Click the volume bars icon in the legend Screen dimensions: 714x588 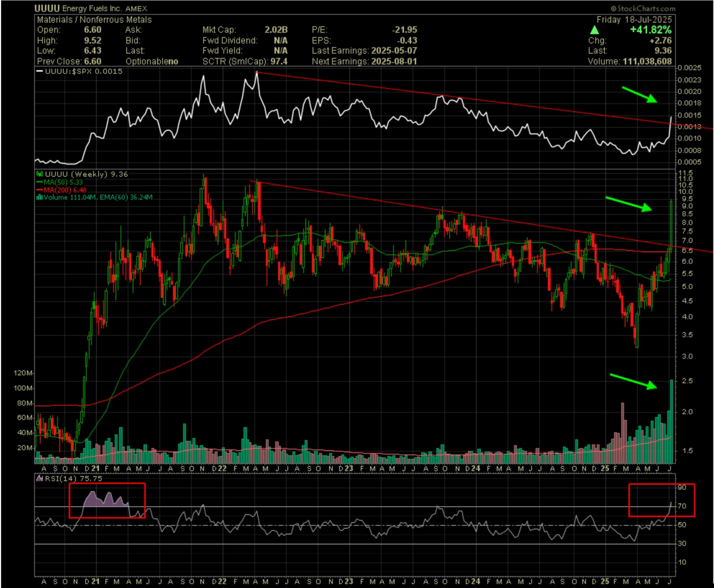coord(40,197)
